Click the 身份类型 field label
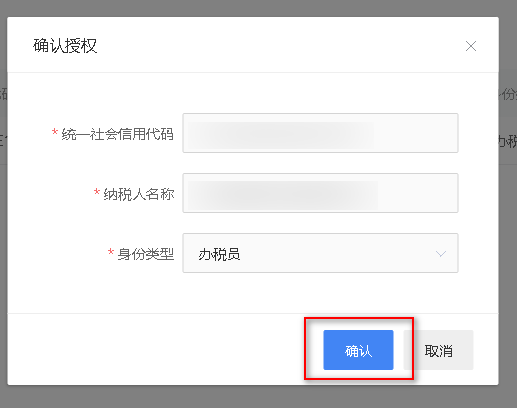Screen dimensions: 517x408 pyautogui.click(x=146, y=254)
